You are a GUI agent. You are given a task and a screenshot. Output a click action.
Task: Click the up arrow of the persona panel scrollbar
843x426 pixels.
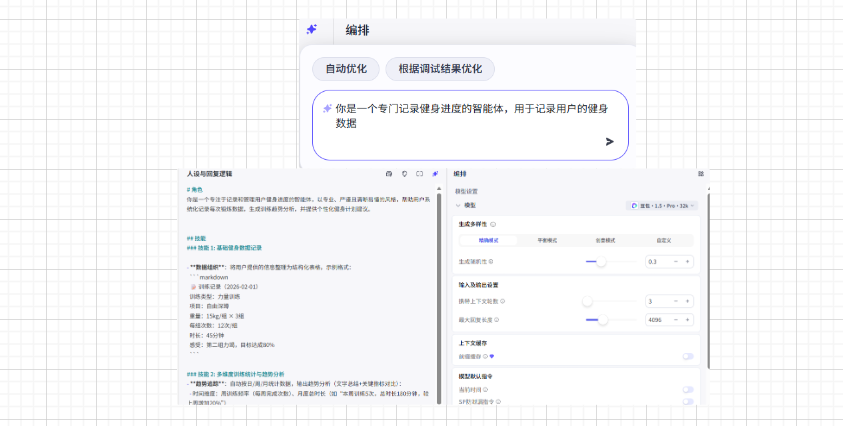click(x=439, y=189)
